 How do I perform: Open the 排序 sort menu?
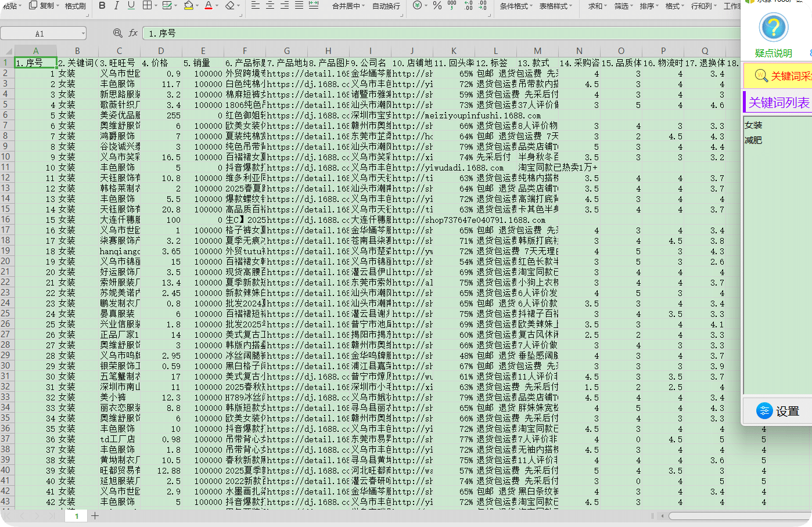pos(649,6)
